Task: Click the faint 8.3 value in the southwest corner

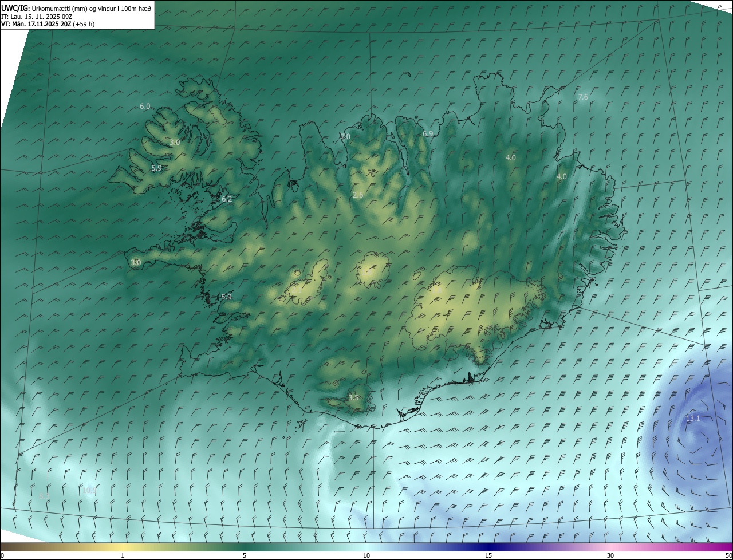Action: [44, 495]
